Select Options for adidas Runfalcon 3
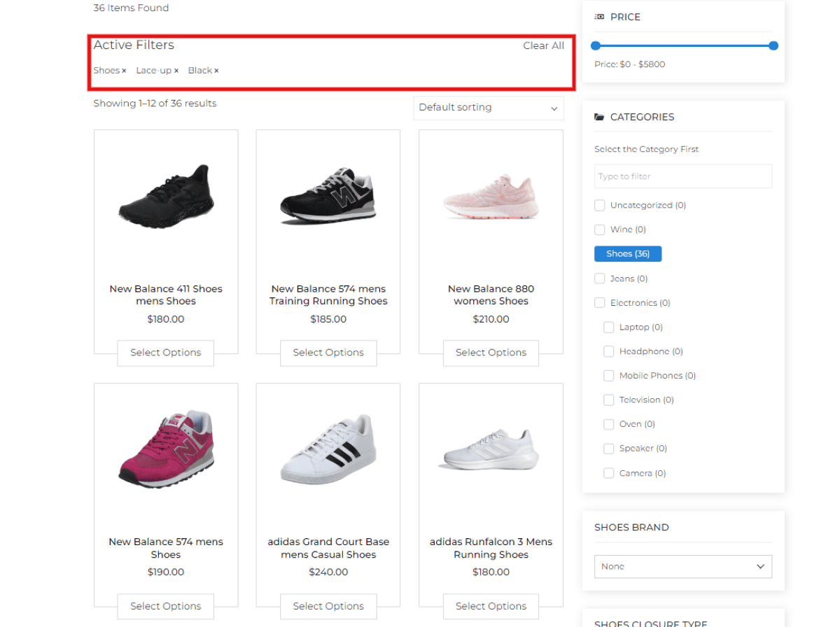Image resolution: width=840 pixels, height=627 pixels. click(491, 606)
